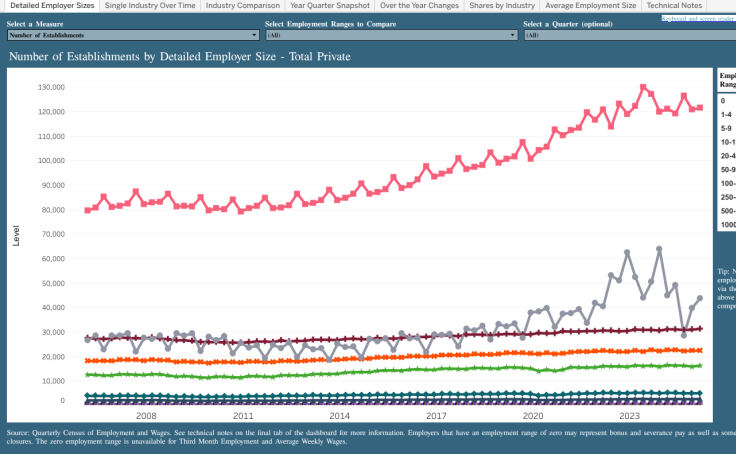Open the Shares by Industry tab
Screen dimensions: 736x454
pyautogui.click(x=503, y=6)
